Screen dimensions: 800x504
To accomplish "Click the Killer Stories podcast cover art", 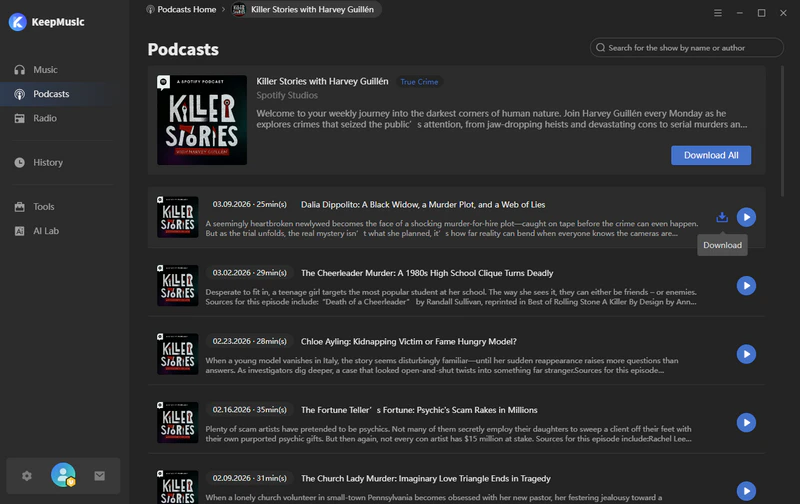I will tap(202, 120).
